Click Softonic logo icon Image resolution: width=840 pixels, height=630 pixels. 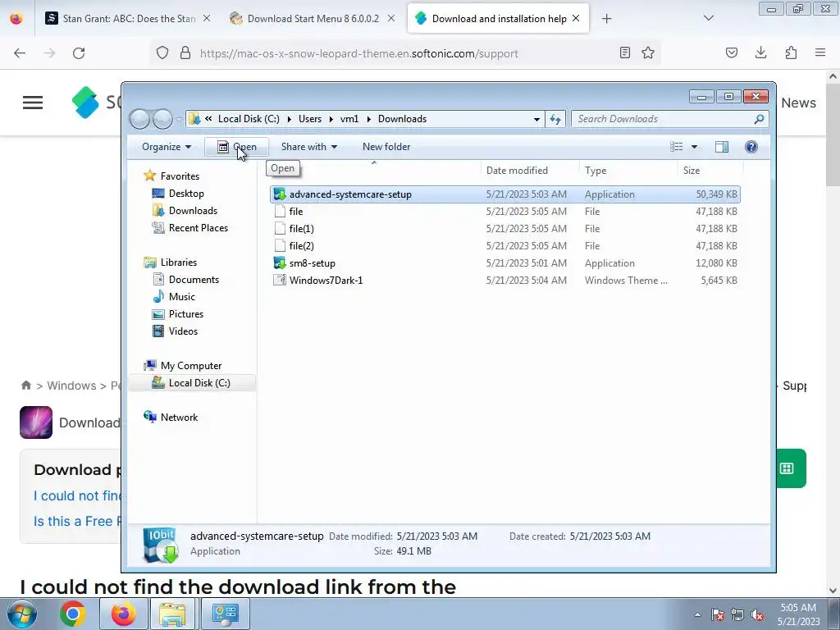click(x=85, y=103)
